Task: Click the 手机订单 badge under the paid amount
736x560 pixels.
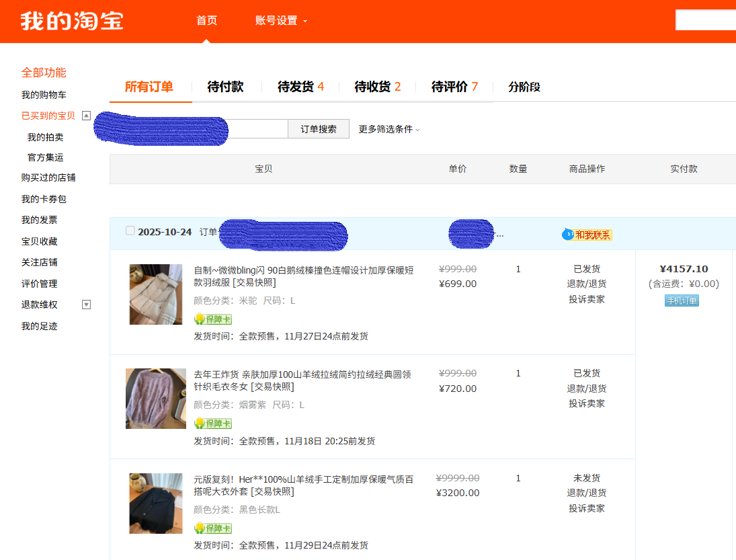Action: coord(682,301)
